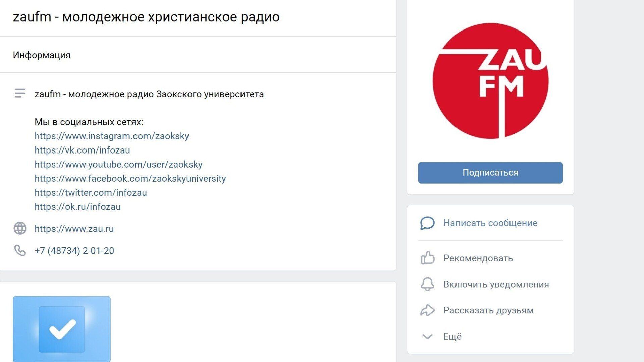Open the Instagram zaoksky link
This screenshot has height=362, width=644.
112,136
